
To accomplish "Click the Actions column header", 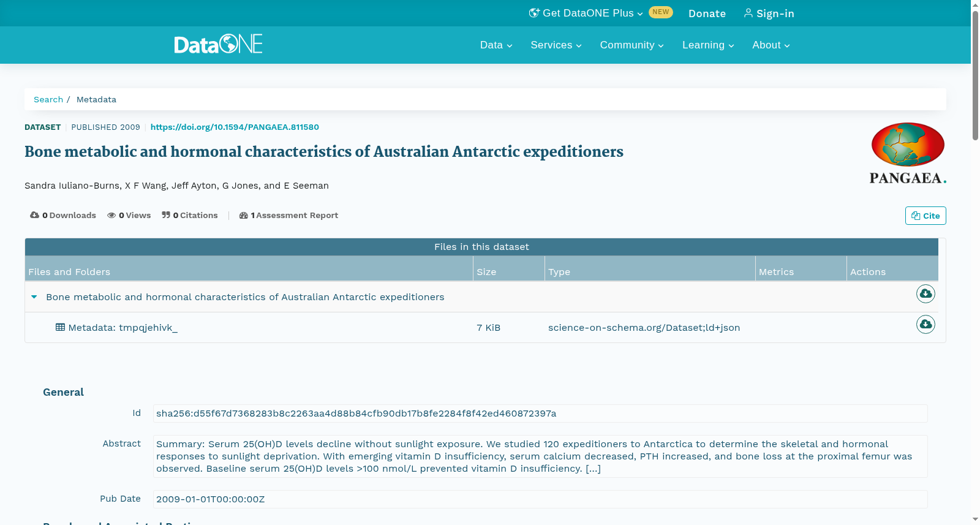I will coord(892,269).
